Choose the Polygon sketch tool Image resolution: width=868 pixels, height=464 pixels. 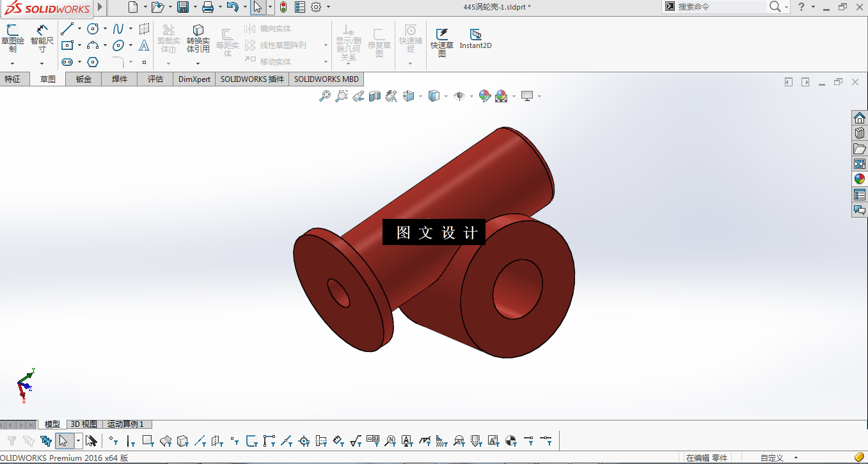point(93,62)
